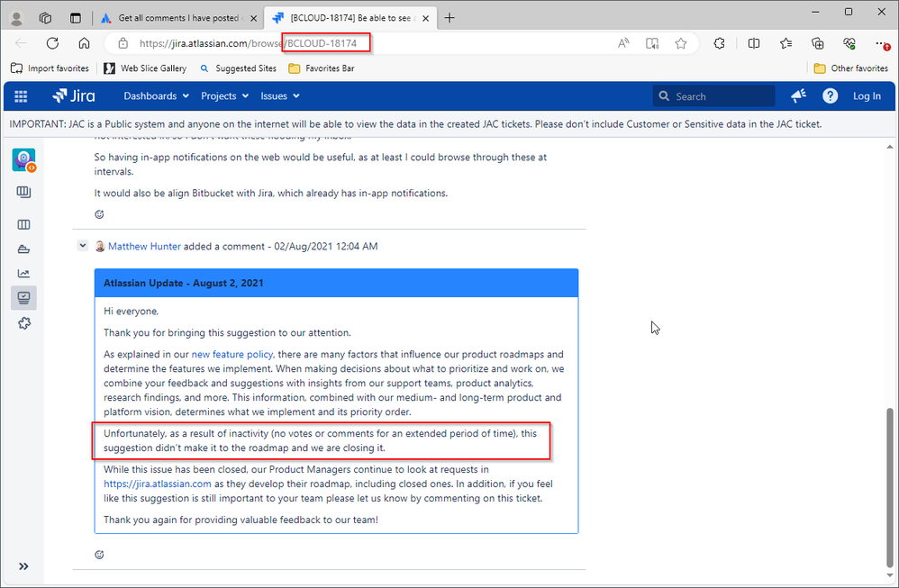Collapse Matthew Hunter's comment
This screenshot has height=588, width=899.
(x=83, y=245)
